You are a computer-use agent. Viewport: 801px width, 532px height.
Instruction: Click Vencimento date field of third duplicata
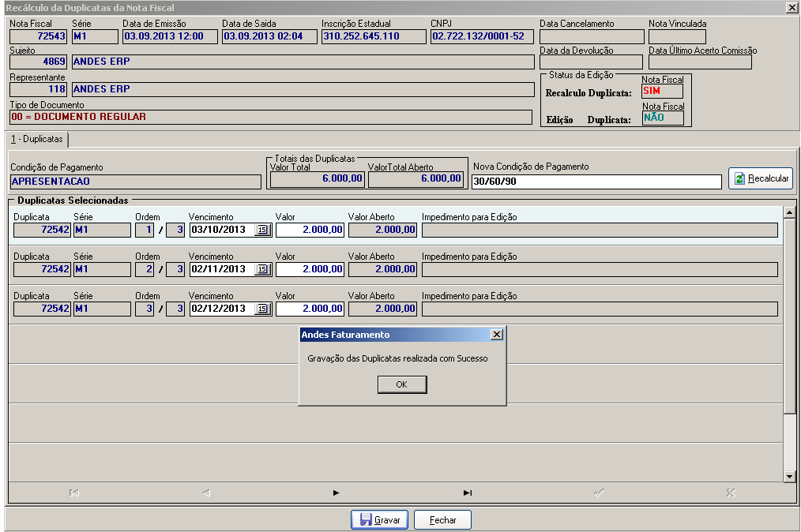[222, 309]
